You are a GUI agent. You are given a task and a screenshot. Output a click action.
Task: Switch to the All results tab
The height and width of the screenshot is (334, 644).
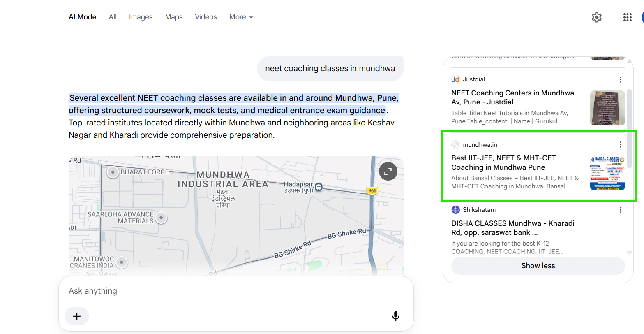pos(113,17)
